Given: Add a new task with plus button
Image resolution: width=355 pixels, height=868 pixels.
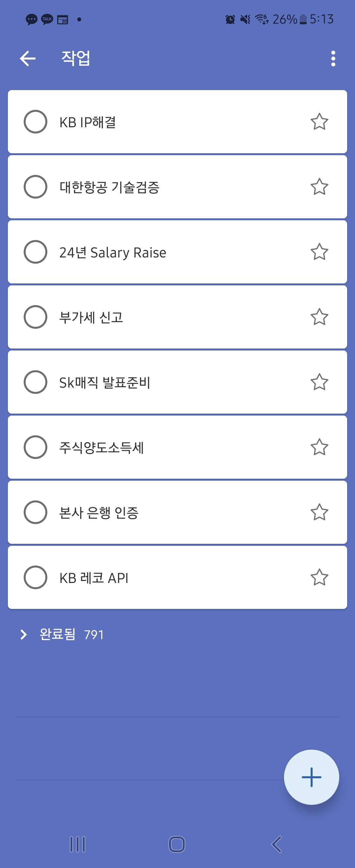Looking at the screenshot, I should pos(311,777).
